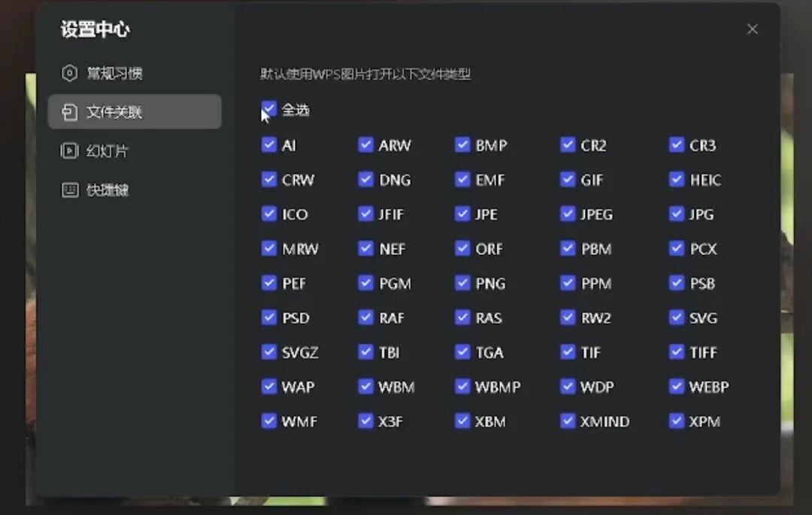Toggle the 全选 checkbox
Viewport: 812px width, 515px height.
click(269, 110)
